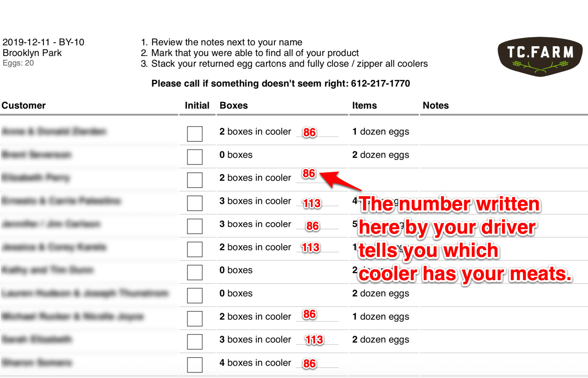Check the initial box beside first '0 boxes' row
This screenshot has width=588, height=378.
pyautogui.click(x=195, y=157)
